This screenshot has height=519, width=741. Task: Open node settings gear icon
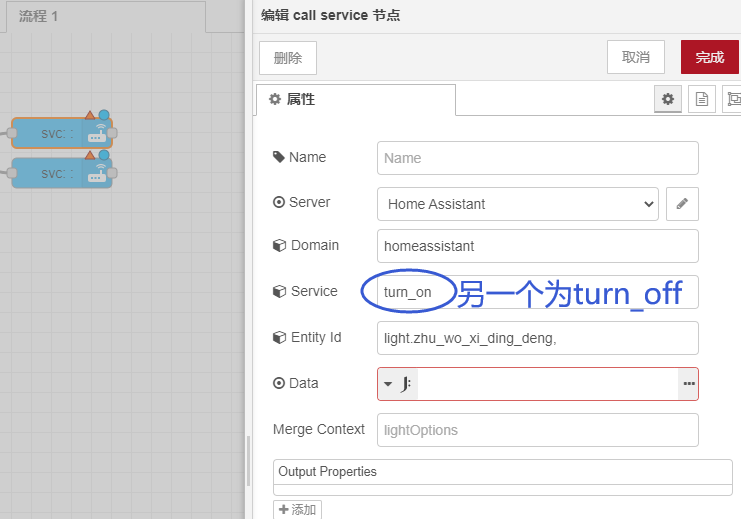[x=667, y=99]
